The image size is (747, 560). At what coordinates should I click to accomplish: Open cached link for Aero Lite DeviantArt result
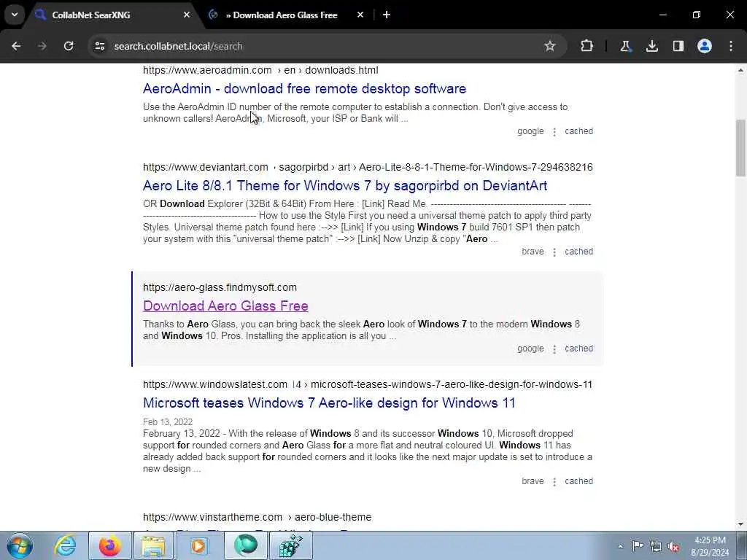click(578, 252)
